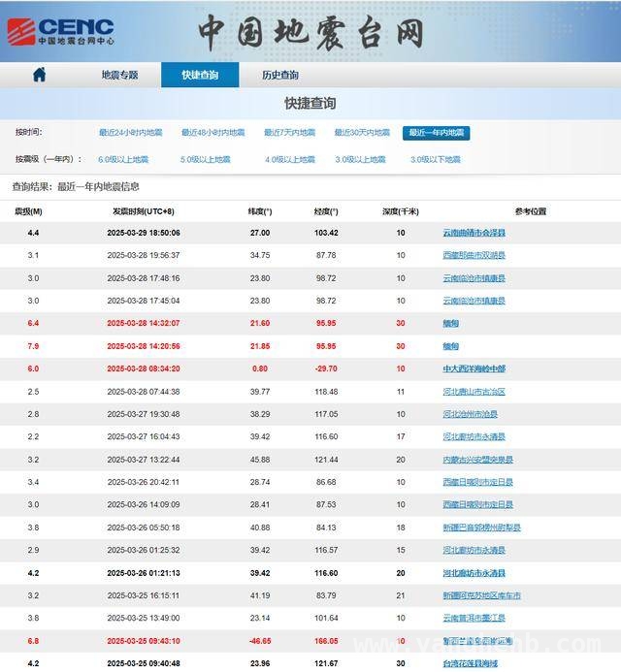The height and width of the screenshot is (672, 621).
Task: Select the time 2025-03-29 18:50:06
Action: [x=144, y=233]
